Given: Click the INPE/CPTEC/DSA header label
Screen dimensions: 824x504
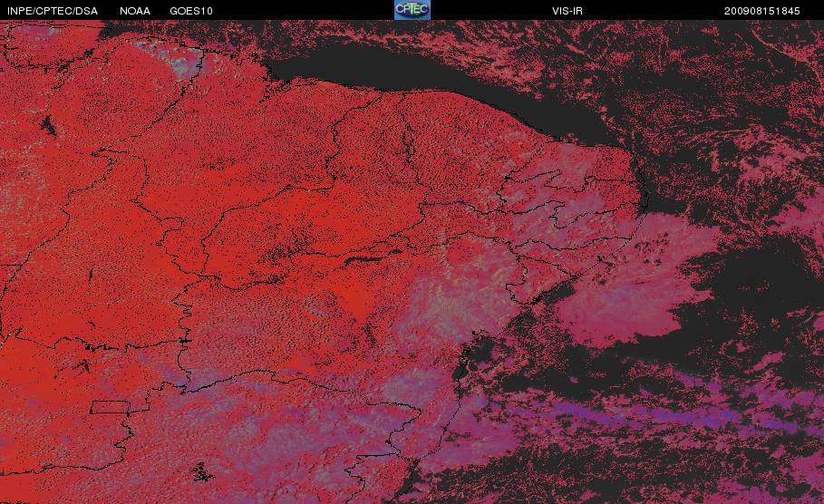Looking at the screenshot, I should 52,11.
